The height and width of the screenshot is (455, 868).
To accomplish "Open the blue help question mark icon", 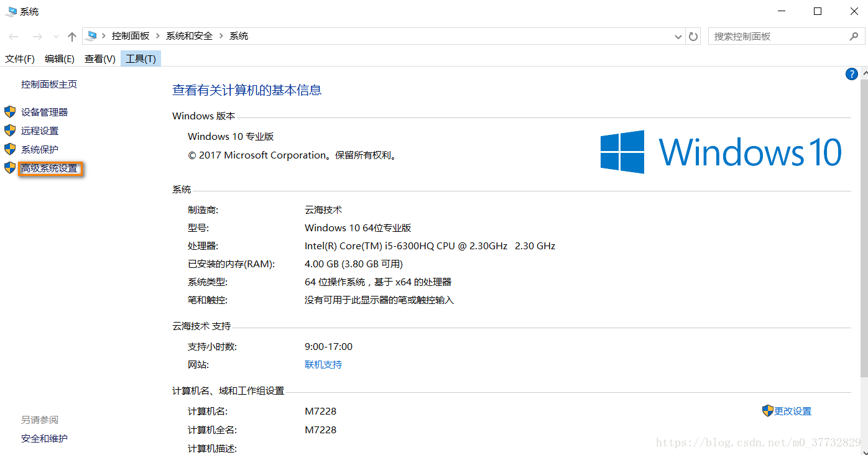I will tap(852, 74).
